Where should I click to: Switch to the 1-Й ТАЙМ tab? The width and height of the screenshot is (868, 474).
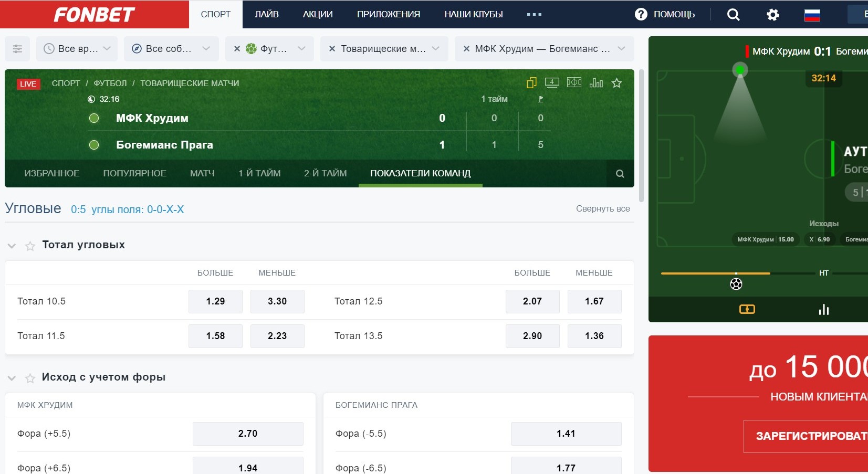point(259,173)
